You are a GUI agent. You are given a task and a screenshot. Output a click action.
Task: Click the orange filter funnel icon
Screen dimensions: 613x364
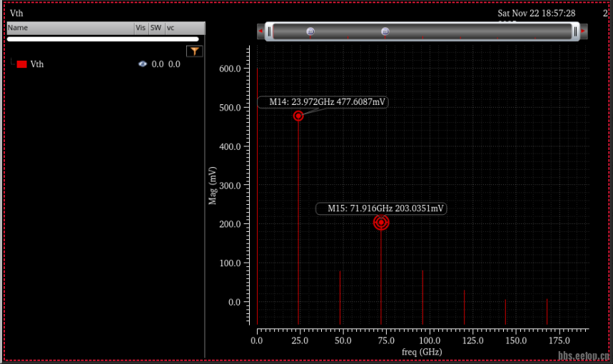[194, 51]
